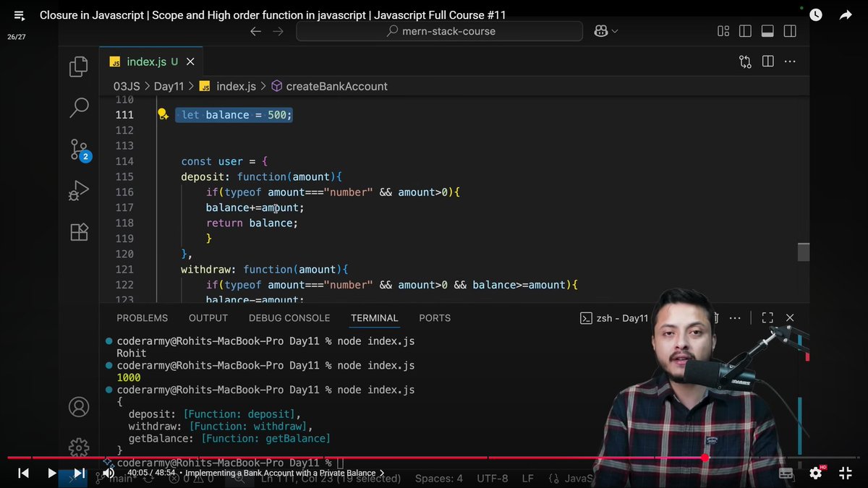868x488 pixels.
Task: Click the editor vertical scrollbar thumb
Action: pyautogui.click(x=803, y=252)
